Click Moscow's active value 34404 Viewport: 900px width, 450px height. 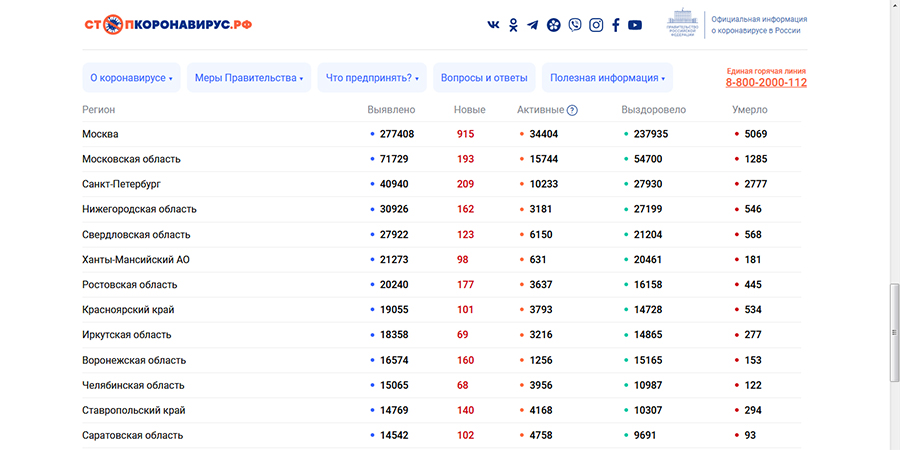[x=544, y=134]
